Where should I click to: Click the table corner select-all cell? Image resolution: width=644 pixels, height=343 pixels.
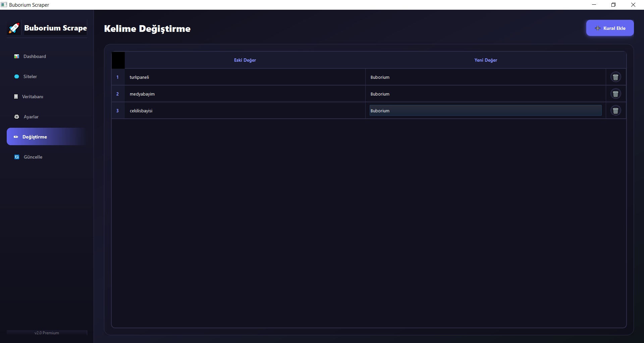point(118,60)
